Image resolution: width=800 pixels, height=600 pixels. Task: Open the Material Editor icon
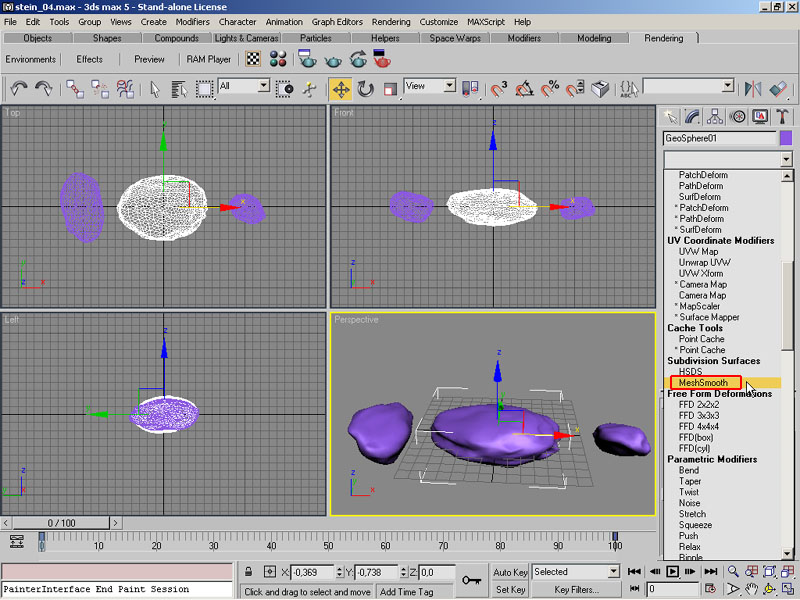pos(279,59)
